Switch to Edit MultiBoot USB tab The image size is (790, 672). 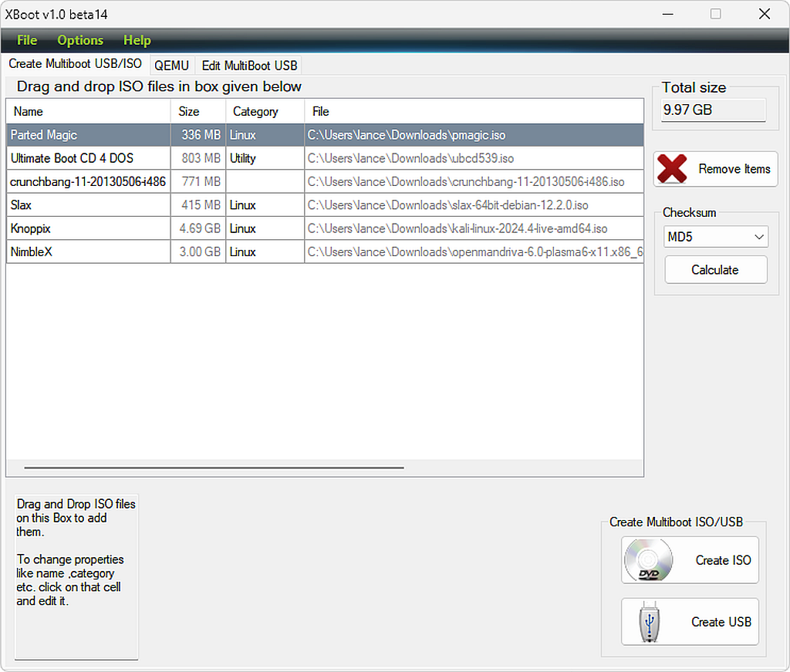point(249,66)
